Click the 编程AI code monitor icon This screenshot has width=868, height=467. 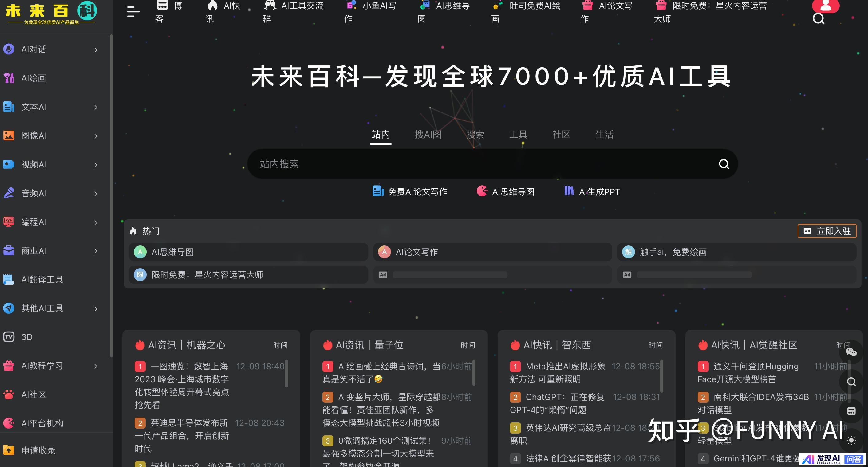coord(9,222)
